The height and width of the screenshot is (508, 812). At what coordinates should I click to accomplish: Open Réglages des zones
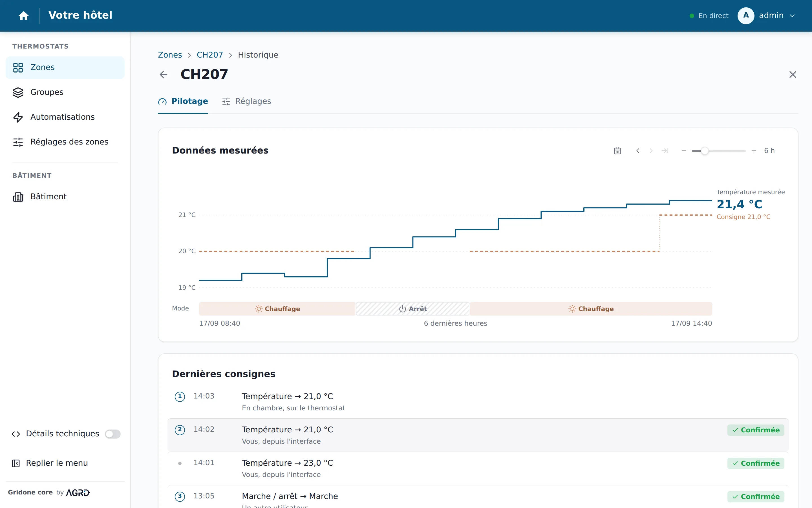coord(65,142)
